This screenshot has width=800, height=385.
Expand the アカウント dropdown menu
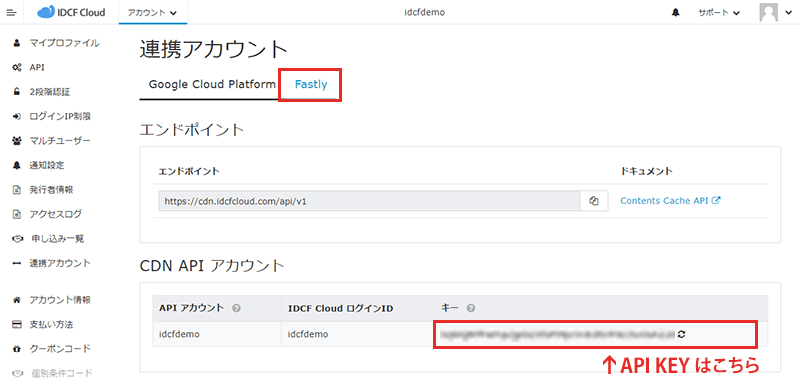[153, 13]
